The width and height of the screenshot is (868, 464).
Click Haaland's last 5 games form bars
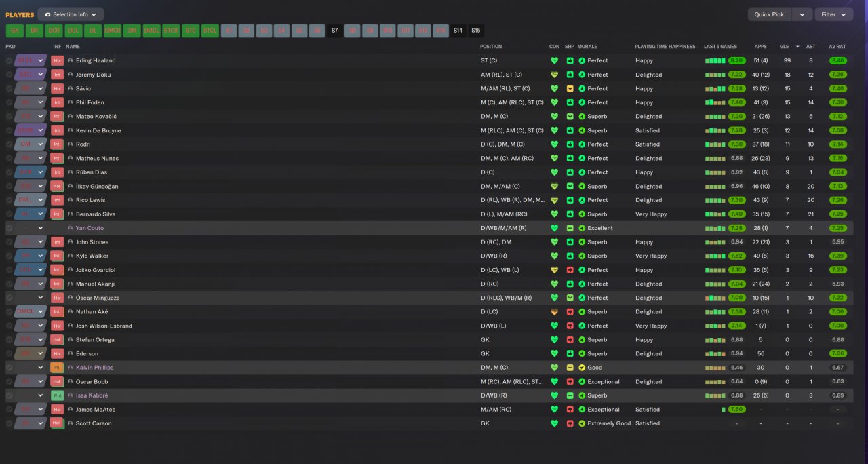pyautogui.click(x=715, y=60)
